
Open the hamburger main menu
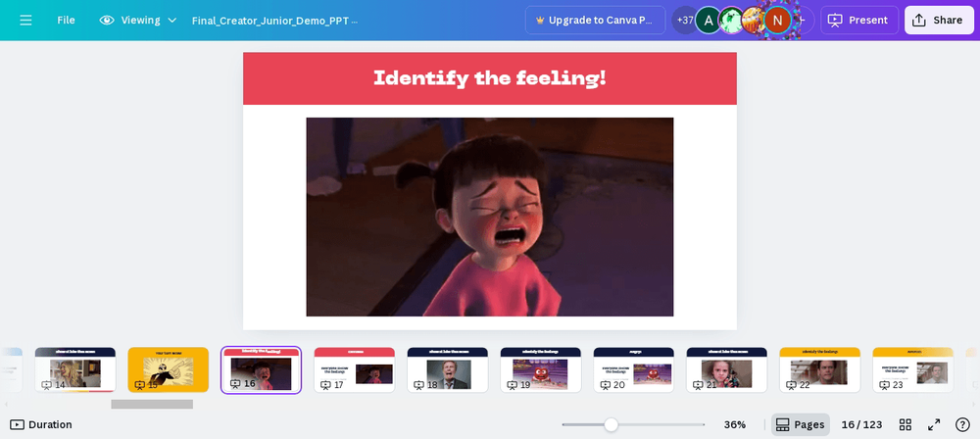[x=25, y=20]
